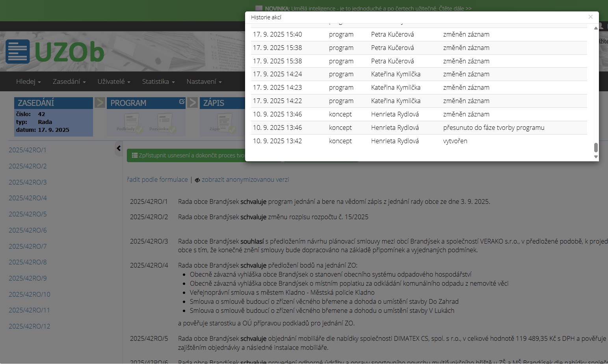Click the green Zpřístupnit usnesení button

186,155
